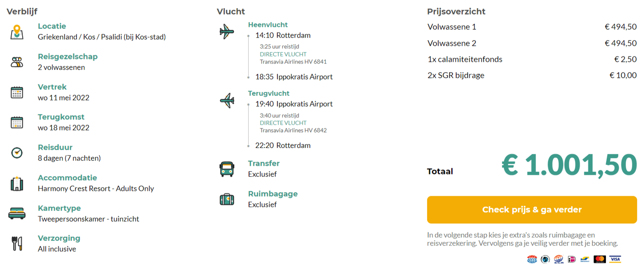Click the total price € 1.001,50
Screen dimensions: 644x272
click(569, 165)
